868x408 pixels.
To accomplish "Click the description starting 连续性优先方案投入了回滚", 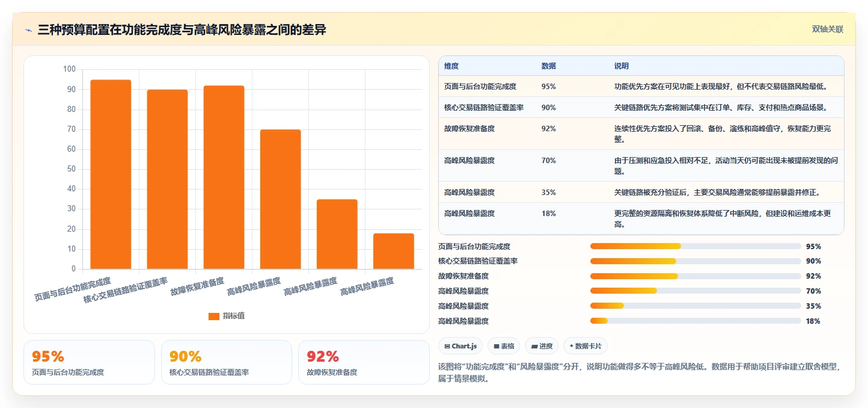I will point(723,134).
